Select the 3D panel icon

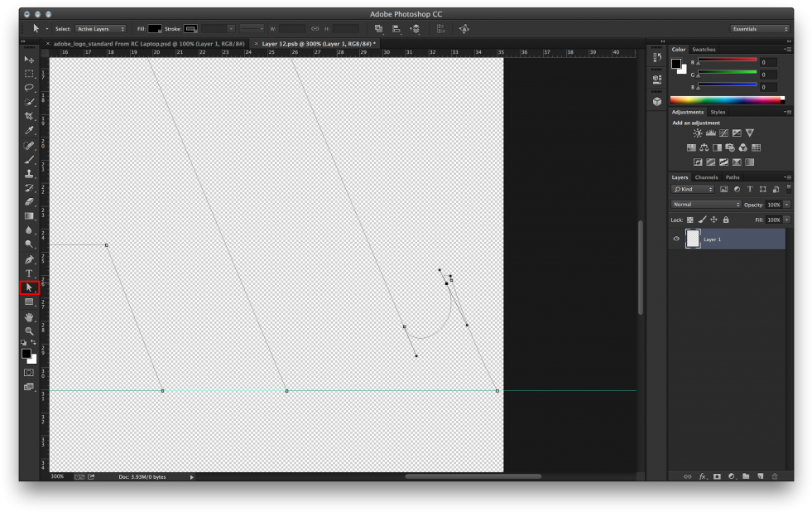656,101
